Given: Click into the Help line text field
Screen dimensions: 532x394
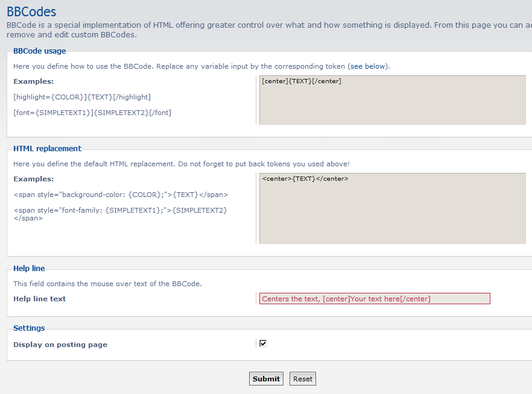Looking at the screenshot, I should click(x=375, y=298).
